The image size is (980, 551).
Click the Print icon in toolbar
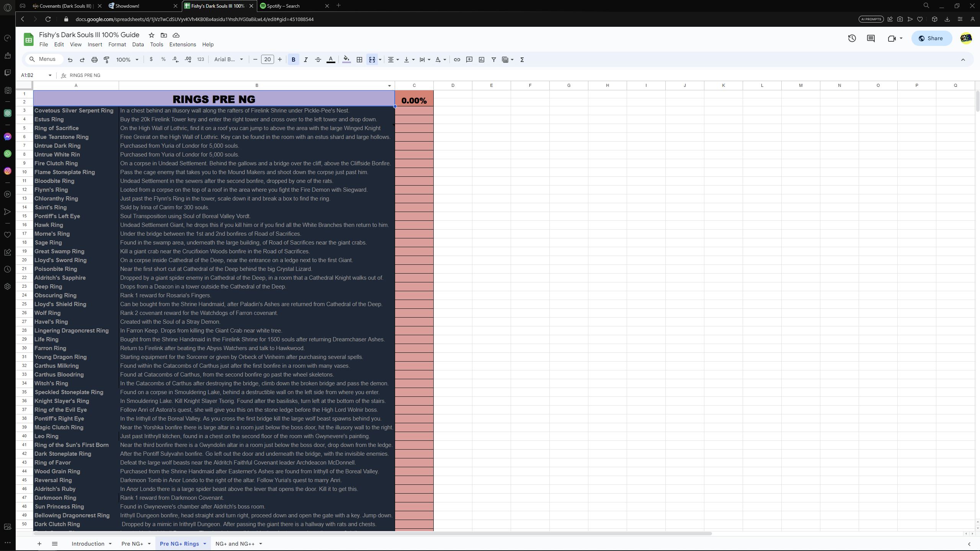pyautogui.click(x=94, y=60)
